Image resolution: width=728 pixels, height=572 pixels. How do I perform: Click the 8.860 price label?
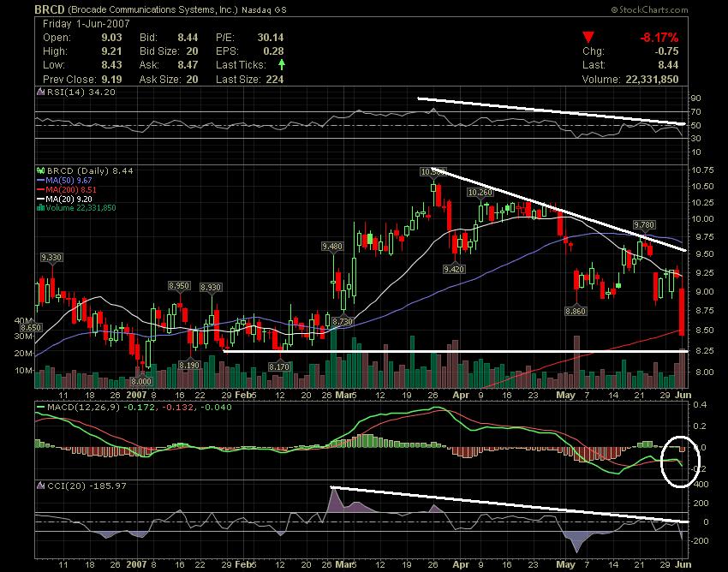click(576, 312)
